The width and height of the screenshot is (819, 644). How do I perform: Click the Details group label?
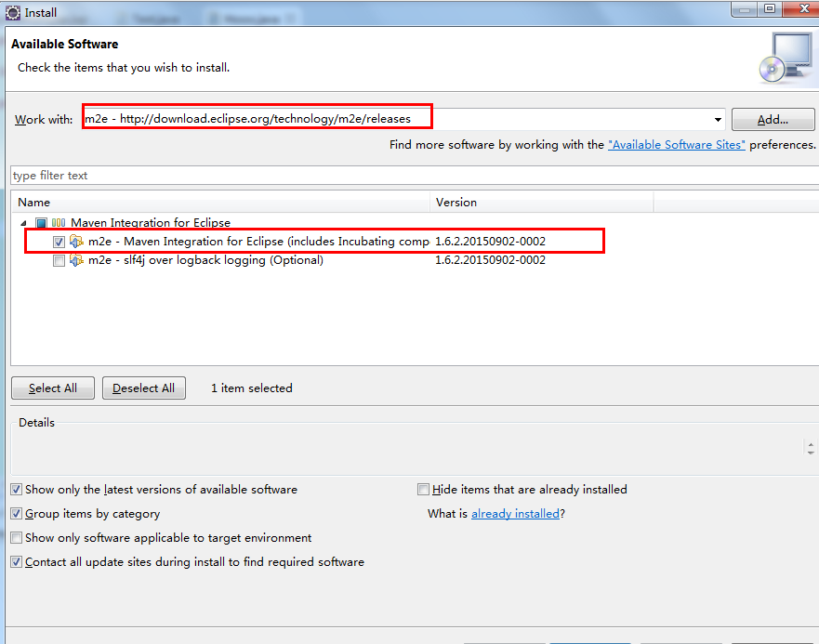click(36, 423)
